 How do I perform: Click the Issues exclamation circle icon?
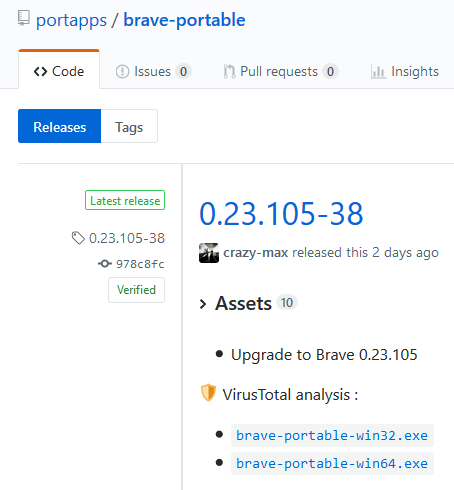[122, 71]
